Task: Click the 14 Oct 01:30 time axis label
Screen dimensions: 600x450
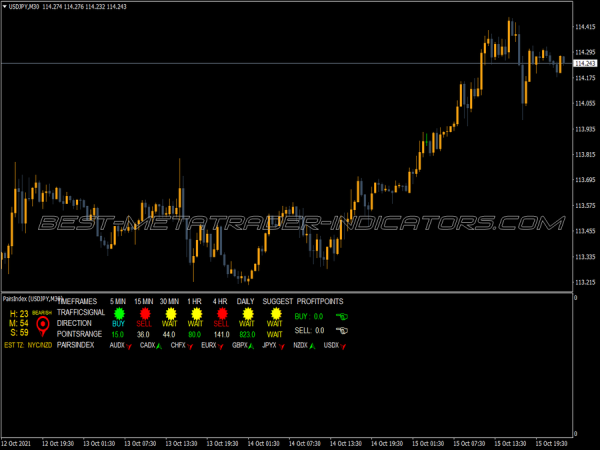Action: click(263, 443)
